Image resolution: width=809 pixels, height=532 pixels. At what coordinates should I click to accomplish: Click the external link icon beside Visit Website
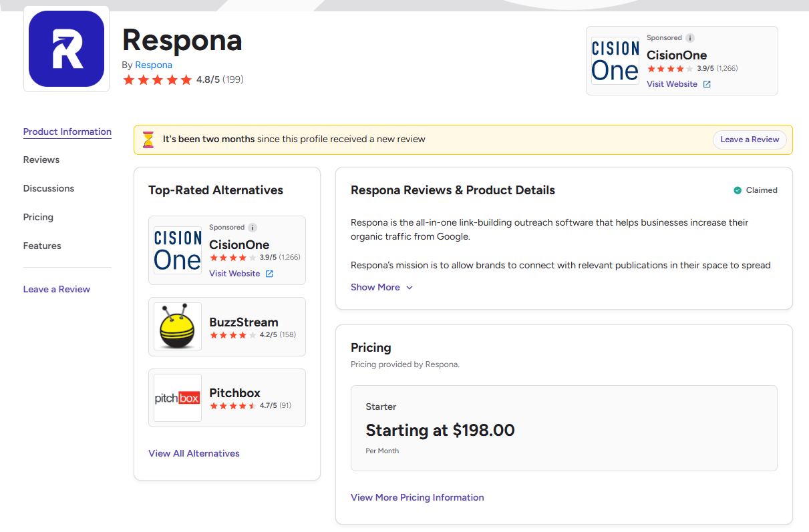pos(707,84)
